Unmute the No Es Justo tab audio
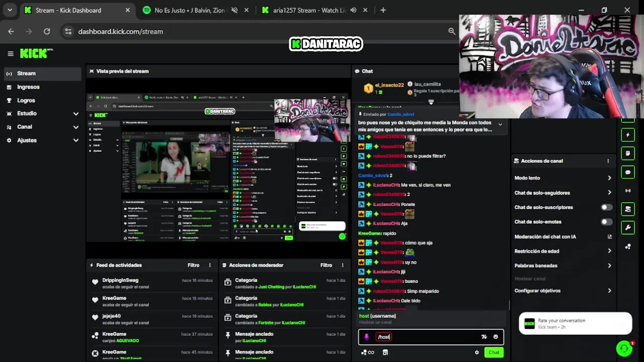644x362 pixels. (x=234, y=10)
